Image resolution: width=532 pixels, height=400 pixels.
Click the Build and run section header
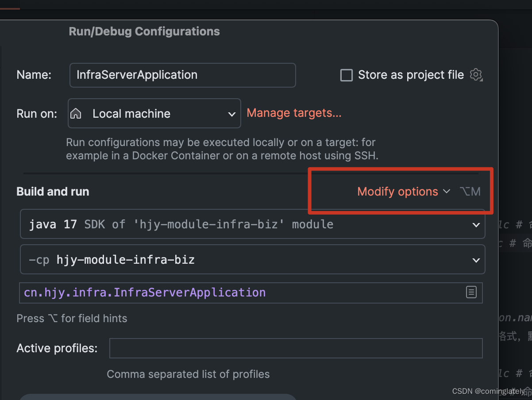pyautogui.click(x=53, y=192)
